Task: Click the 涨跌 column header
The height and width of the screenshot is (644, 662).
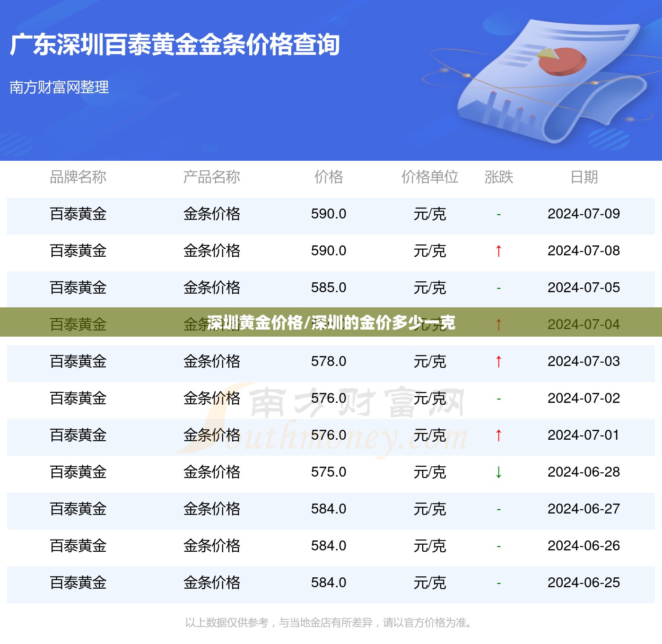Action: [x=499, y=177]
